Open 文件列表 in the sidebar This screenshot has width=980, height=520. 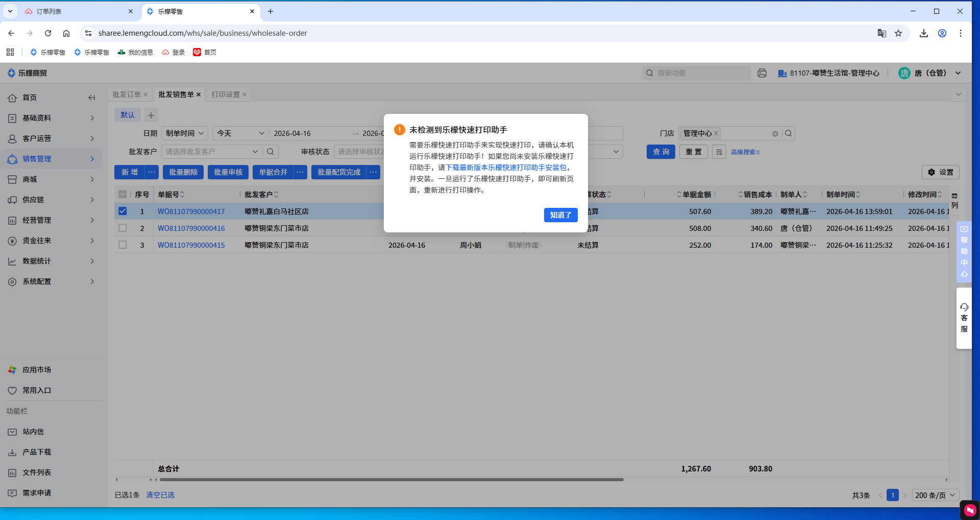[x=37, y=472]
